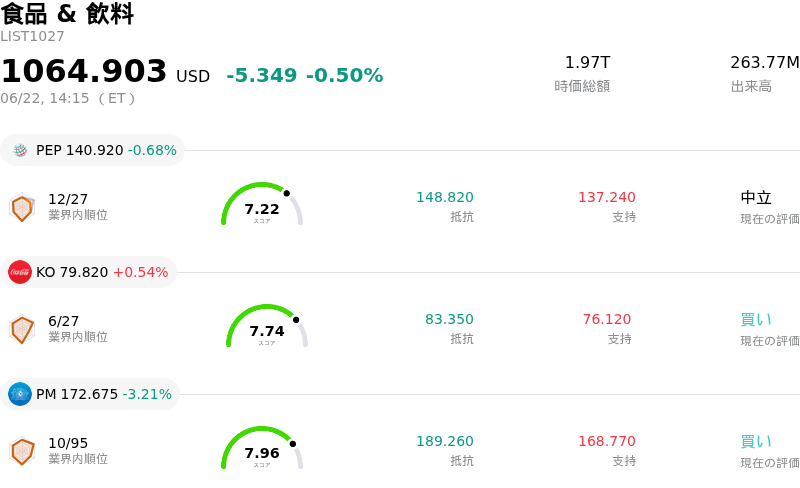Open the PepsiCo globe logo icon

[x=20, y=150]
